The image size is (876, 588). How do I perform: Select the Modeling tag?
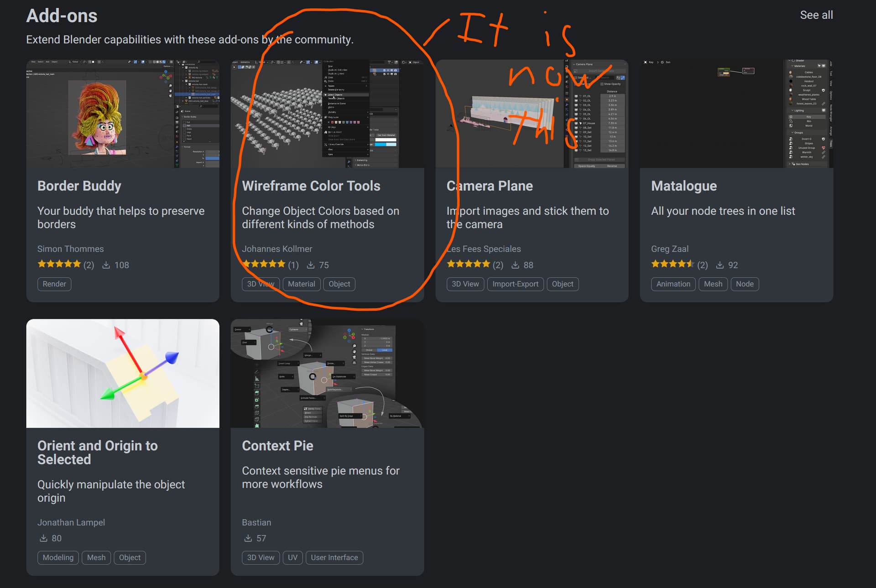(58, 557)
